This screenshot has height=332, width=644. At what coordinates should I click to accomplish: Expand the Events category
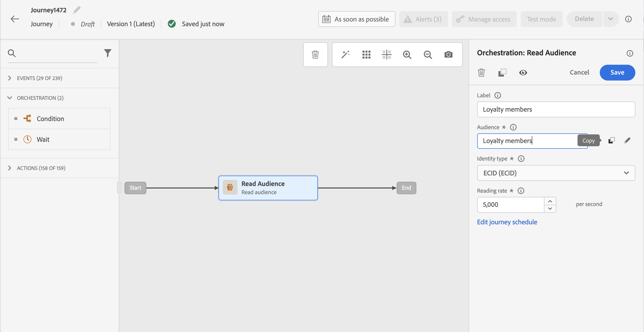10,78
